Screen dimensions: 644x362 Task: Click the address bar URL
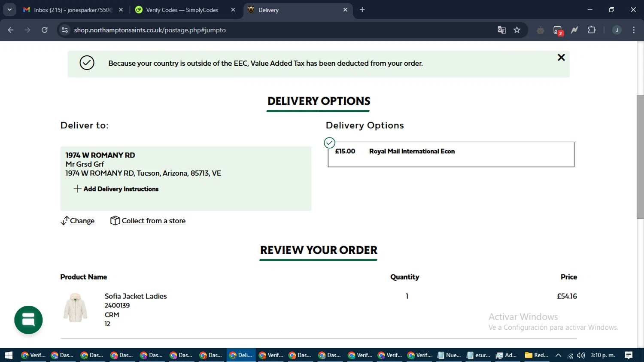(150, 30)
